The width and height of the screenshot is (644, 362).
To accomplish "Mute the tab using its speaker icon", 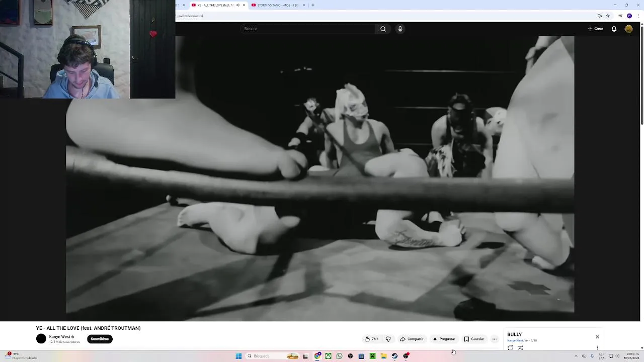I will (238, 5).
